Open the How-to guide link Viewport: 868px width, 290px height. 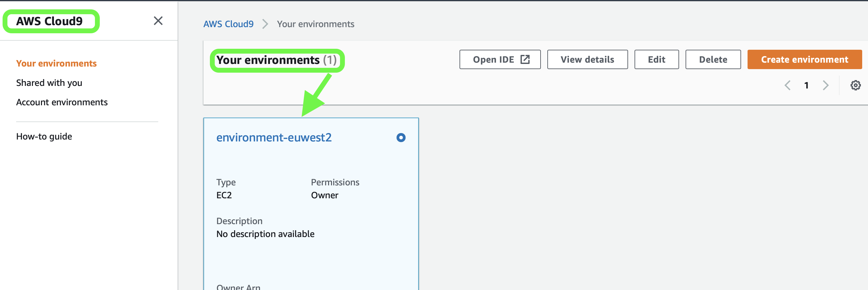(44, 136)
